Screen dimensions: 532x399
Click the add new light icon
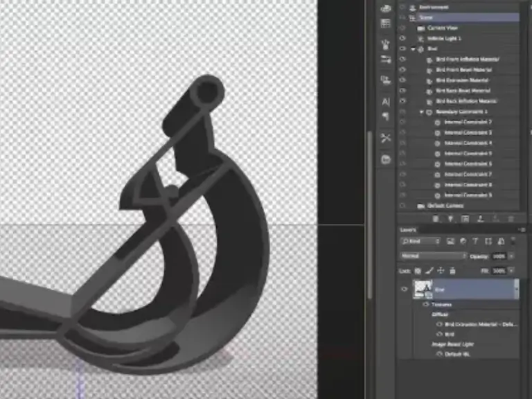(450, 218)
